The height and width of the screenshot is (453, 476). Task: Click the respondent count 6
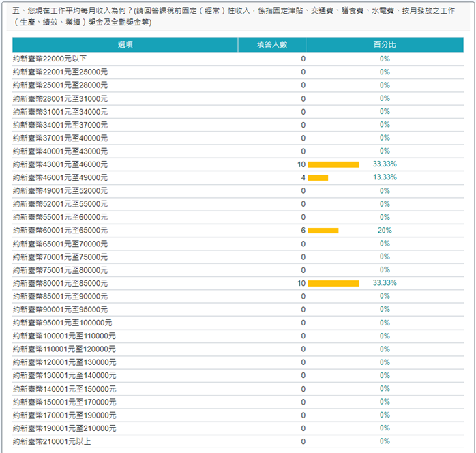[x=303, y=231]
